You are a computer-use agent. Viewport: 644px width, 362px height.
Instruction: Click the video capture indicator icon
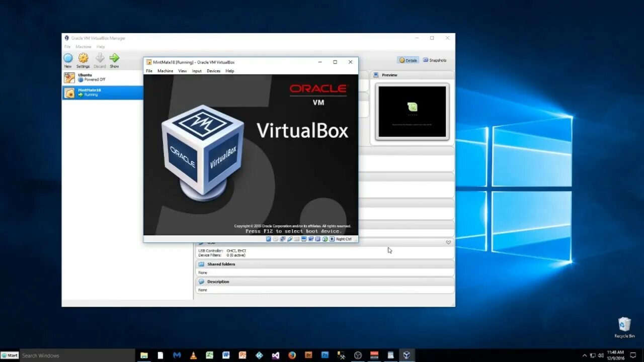pyautogui.click(x=311, y=239)
